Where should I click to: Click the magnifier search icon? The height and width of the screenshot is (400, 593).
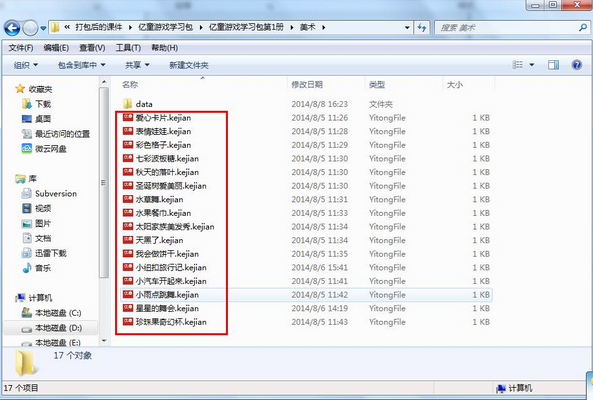tap(583, 28)
